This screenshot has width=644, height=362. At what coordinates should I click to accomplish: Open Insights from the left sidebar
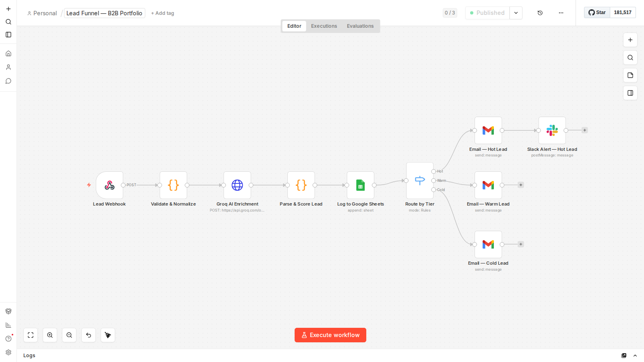pos(8,325)
